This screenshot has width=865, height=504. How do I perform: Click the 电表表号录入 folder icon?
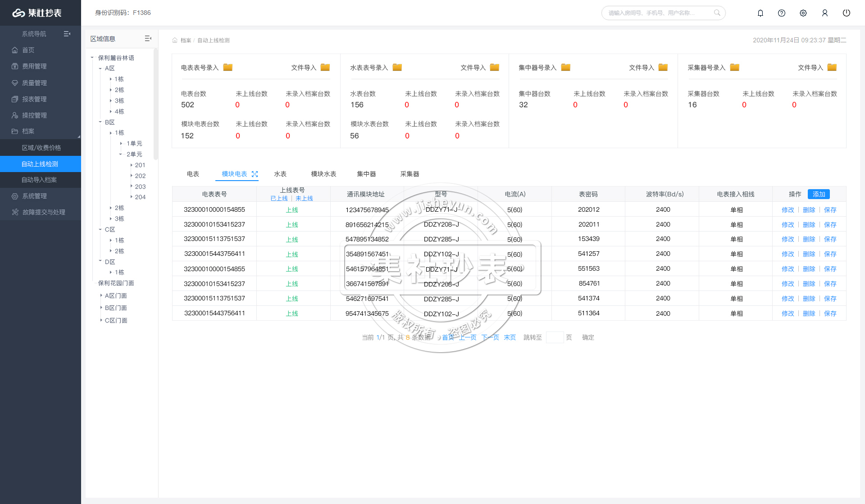[228, 68]
